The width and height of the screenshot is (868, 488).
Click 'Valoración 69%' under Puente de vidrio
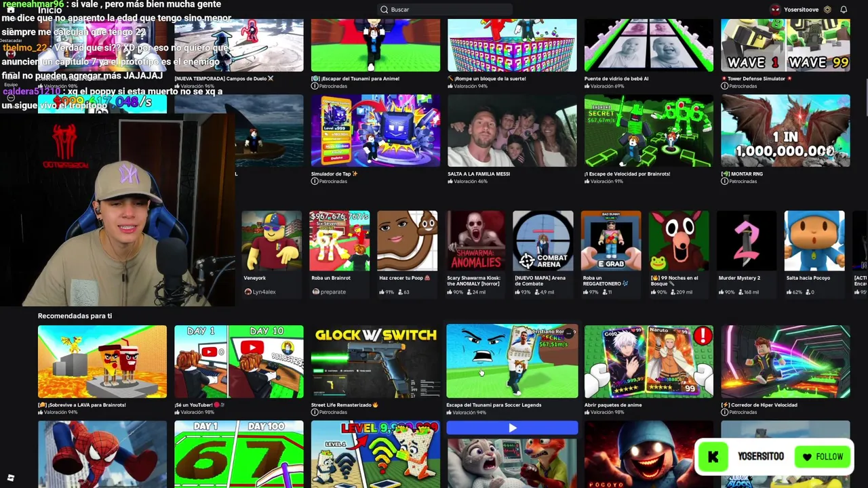point(607,86)
